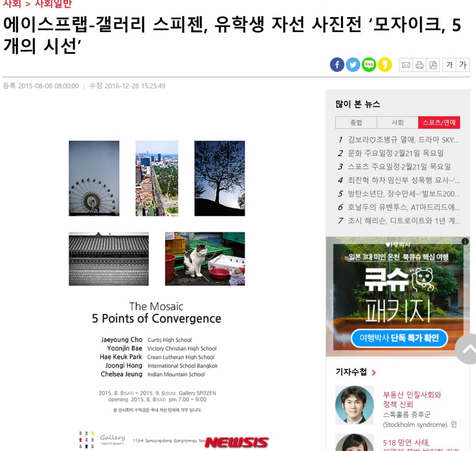Open story 방탄소년단, 장수만세 빌보드200

(404, 193)
